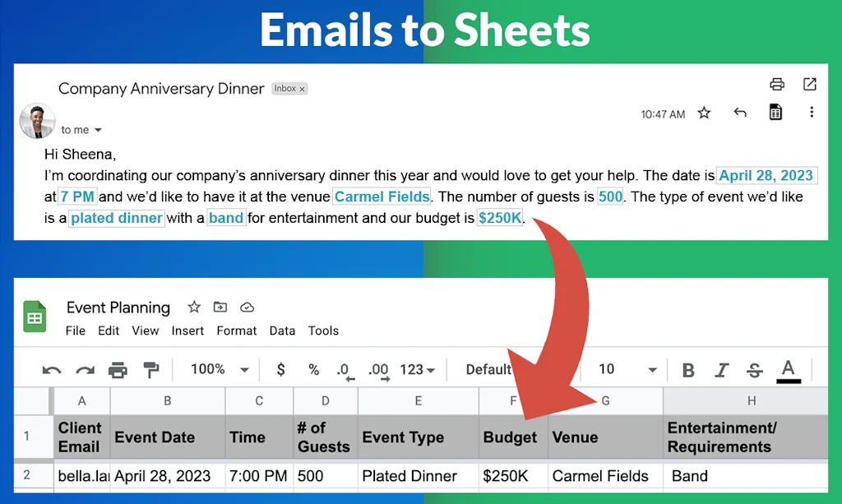Open Print from the Sheets toolbar
The height and width of the screenshot is (504, 842).
118,370
